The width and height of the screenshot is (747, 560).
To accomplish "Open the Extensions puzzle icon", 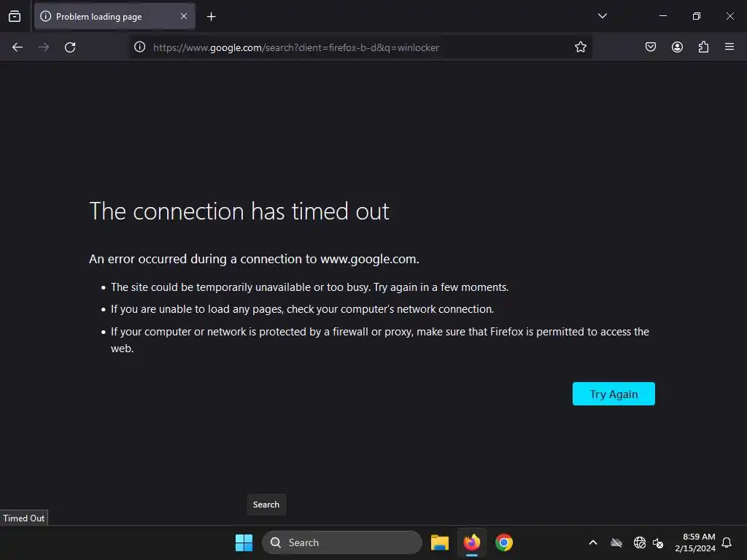I will pyautogui.click(x=703, y=47).
